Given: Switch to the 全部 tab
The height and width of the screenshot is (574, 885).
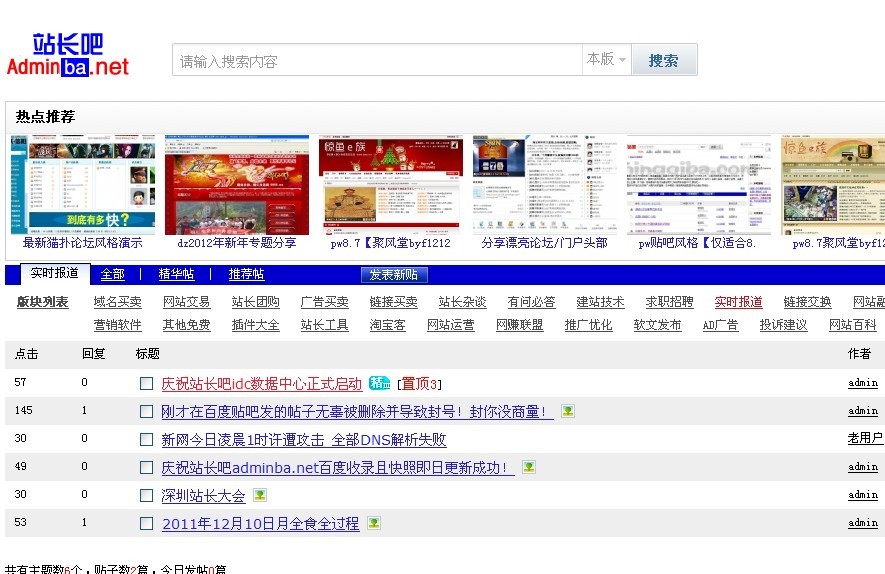Looking at the screenshot, I should (112, 274).
